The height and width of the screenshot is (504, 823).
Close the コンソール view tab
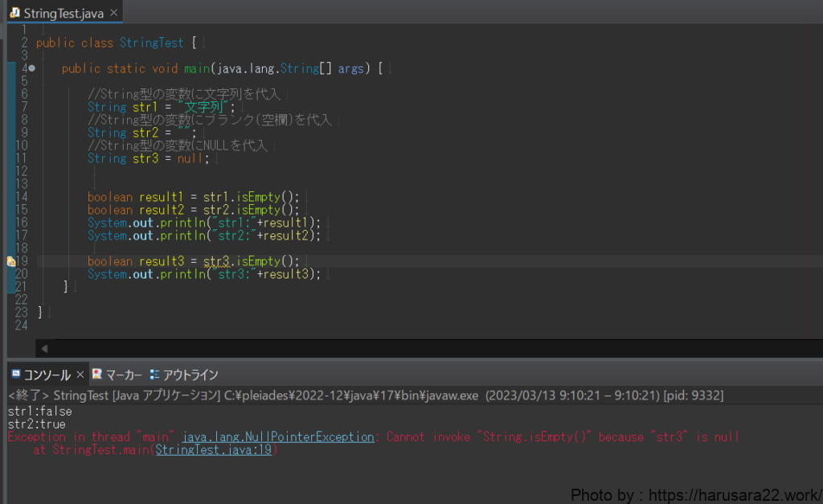(80, 375)
